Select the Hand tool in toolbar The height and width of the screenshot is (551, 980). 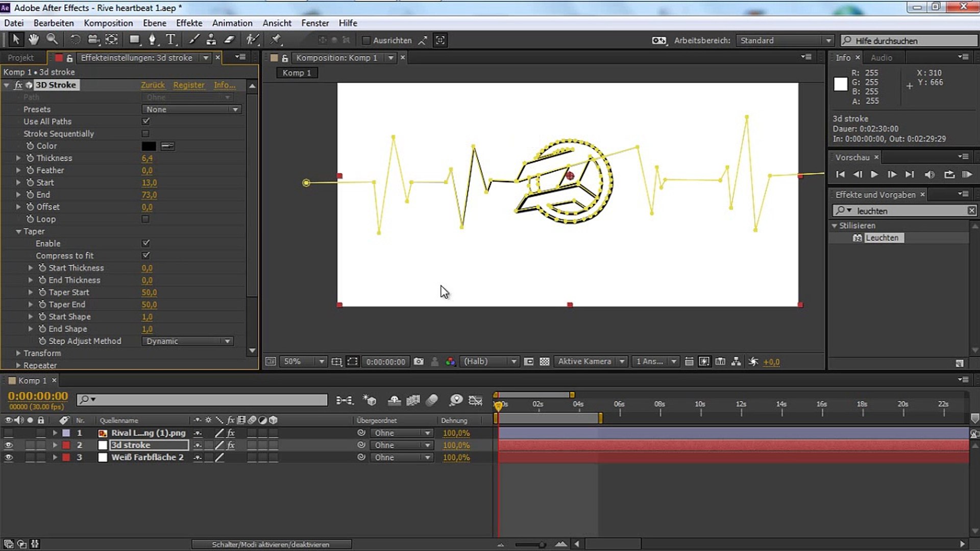point(34,39)
